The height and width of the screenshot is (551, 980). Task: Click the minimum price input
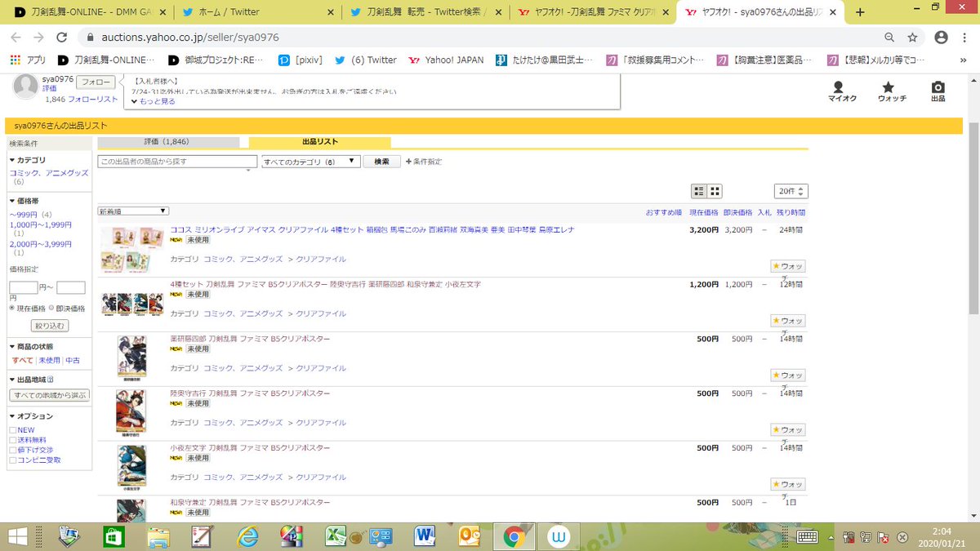click(x=23, y=287)
